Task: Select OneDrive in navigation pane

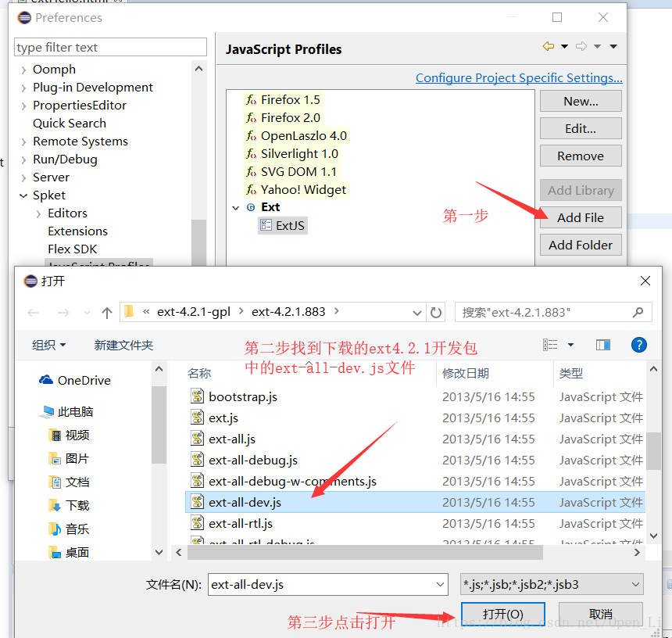Action: tap(75, 380)
